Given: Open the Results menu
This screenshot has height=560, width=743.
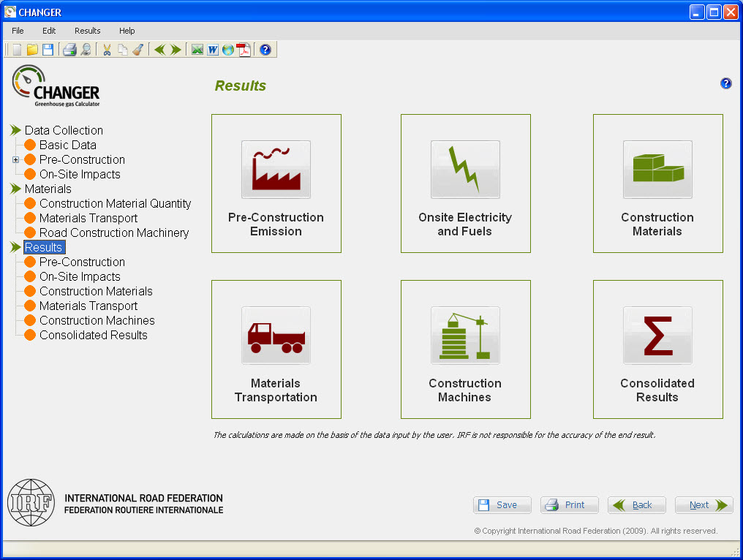Looking at the screenshot, I should click(87, 31).
